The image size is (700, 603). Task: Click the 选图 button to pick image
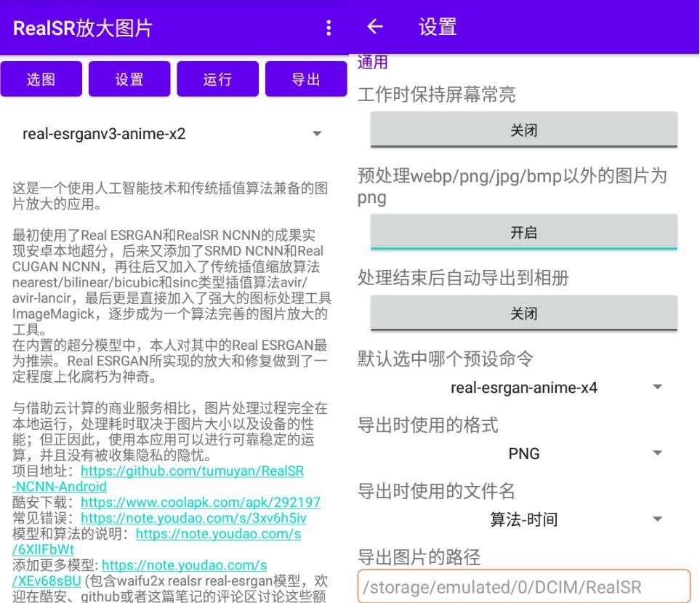[41, 79]
